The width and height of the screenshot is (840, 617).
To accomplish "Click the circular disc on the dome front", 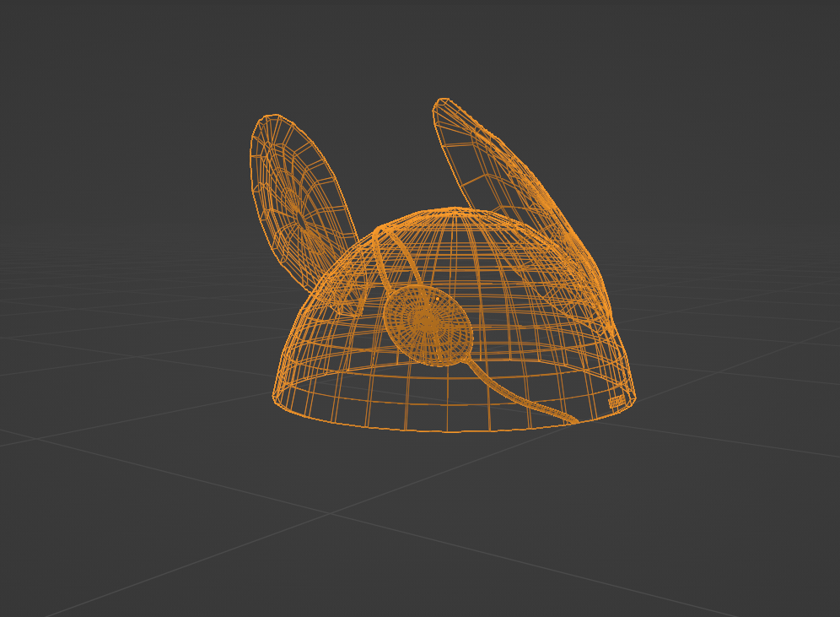I will tap(428, 326).
